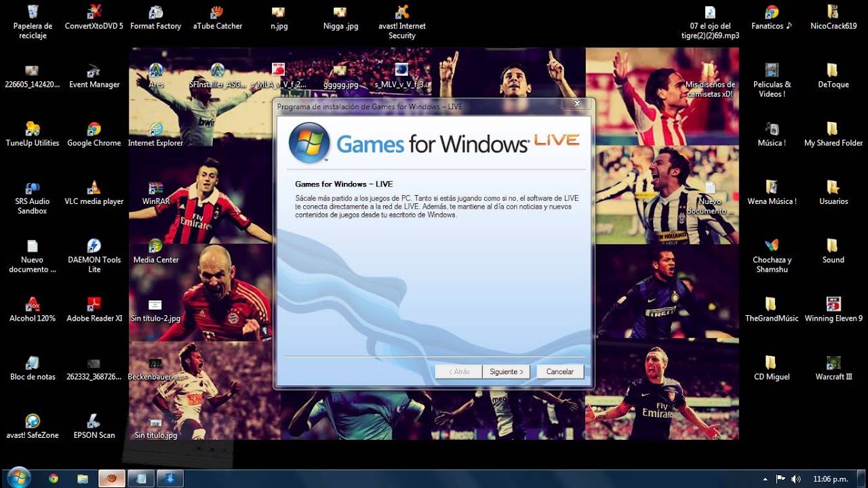Select the Warcraft III desktop icon
The height and width of the screenshot is (488, 868).
[x=833, y=369]
